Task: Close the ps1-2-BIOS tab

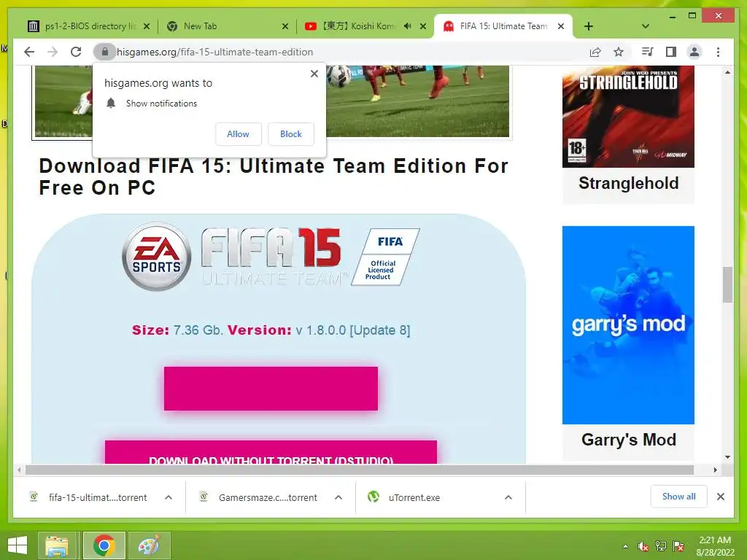Action: tap(147, 26)
